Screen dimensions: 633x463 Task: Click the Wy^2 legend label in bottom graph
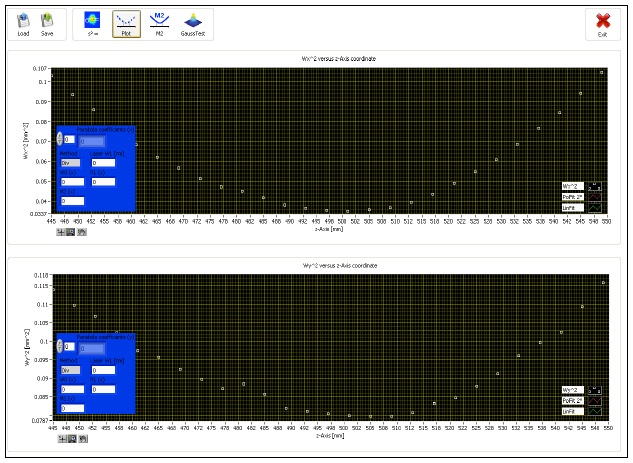pyautogui.click(x=571, y=390)
